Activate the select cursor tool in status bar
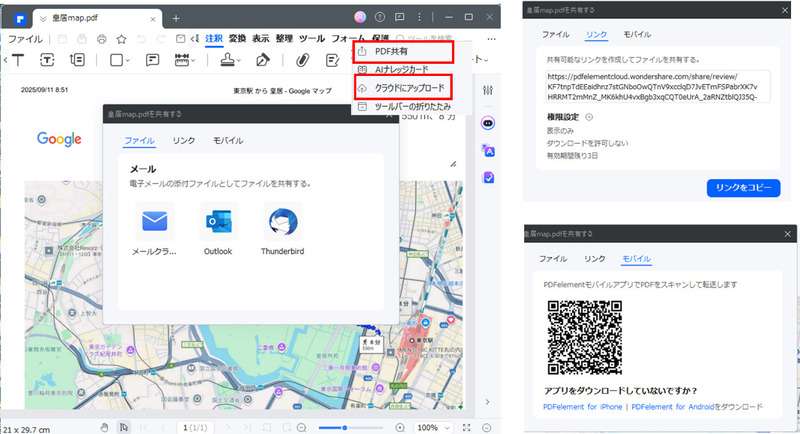 pos(123,427)
